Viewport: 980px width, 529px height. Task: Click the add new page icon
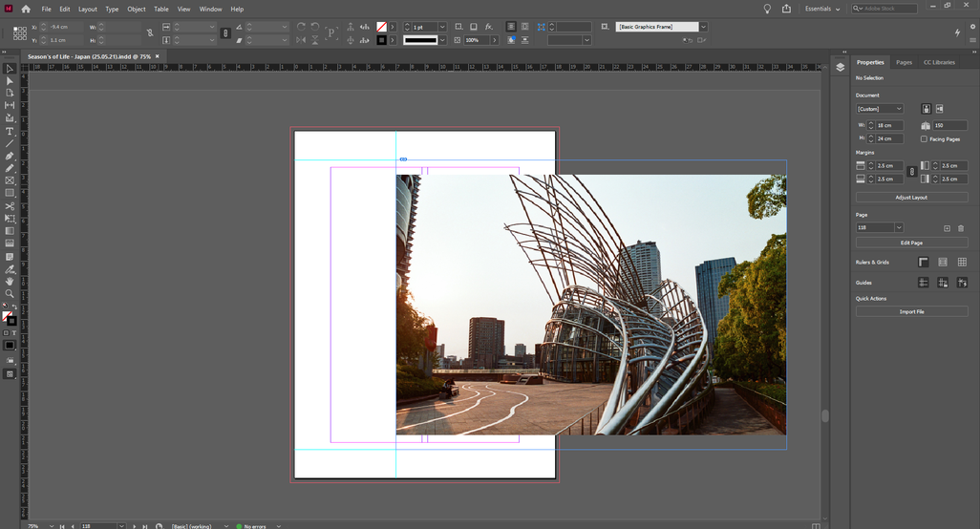click(x=947, y=228)
